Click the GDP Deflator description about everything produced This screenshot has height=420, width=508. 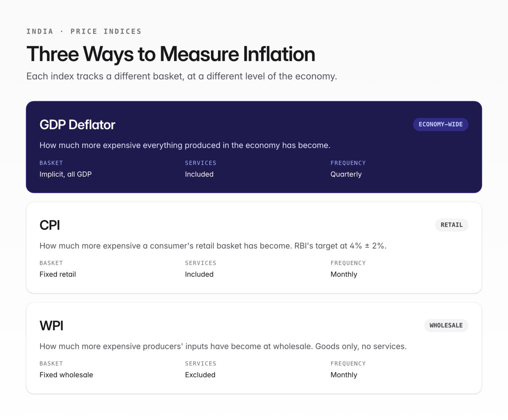[185, 145]
